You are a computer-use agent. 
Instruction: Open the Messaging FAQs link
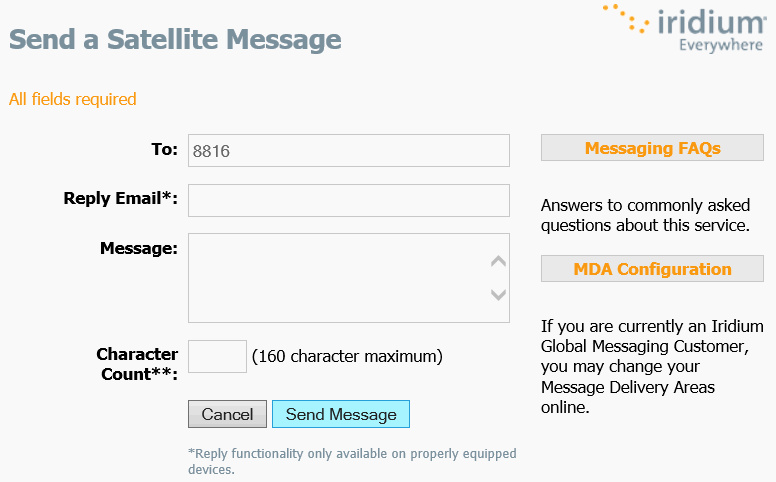652,147
